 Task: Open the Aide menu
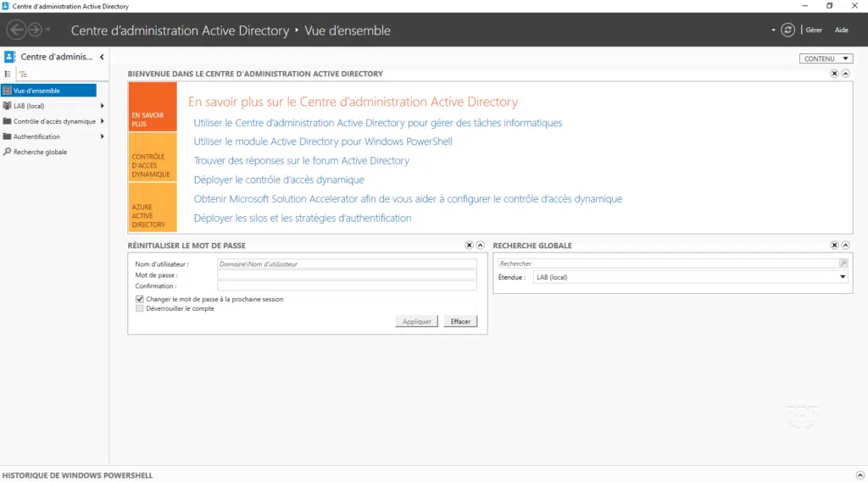[x=842, y=30]
